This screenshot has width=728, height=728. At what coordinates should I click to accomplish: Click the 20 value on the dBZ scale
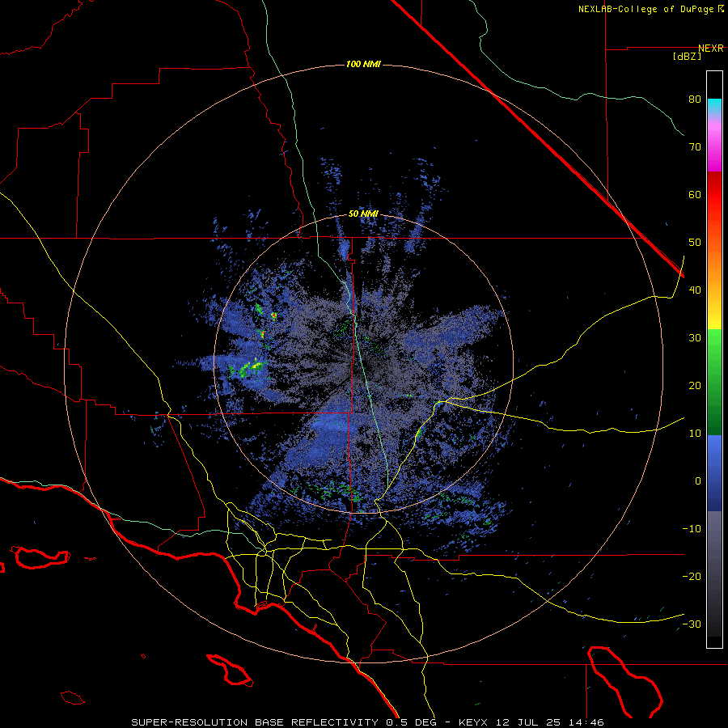coord(695,386)
